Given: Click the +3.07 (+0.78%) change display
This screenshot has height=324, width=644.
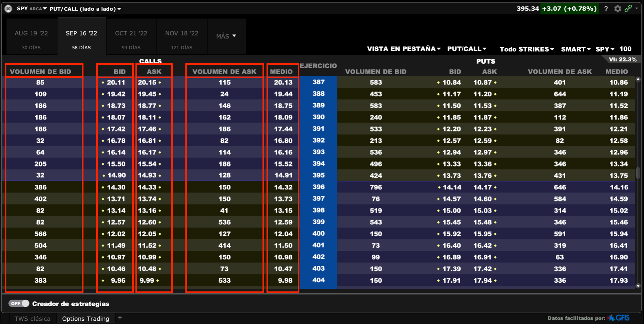Looking at the screenshot, I should tap(569, 9).
